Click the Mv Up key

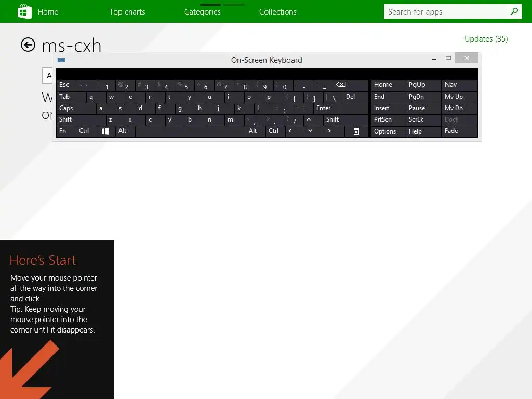click(459, 97)
